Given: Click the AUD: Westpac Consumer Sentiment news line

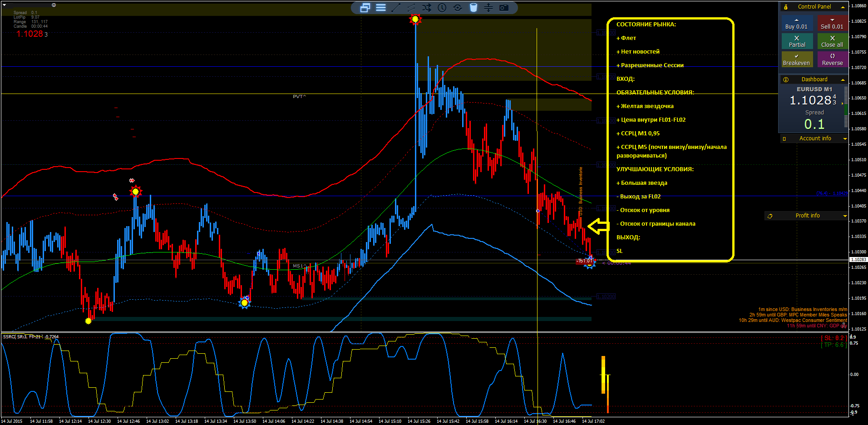Looking at the screenshot, I should [x=793, y=321].
